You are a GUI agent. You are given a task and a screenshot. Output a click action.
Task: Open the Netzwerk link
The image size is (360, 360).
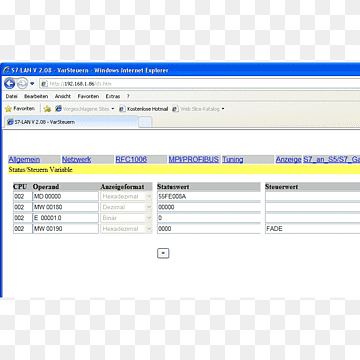[x=77, y=159]
